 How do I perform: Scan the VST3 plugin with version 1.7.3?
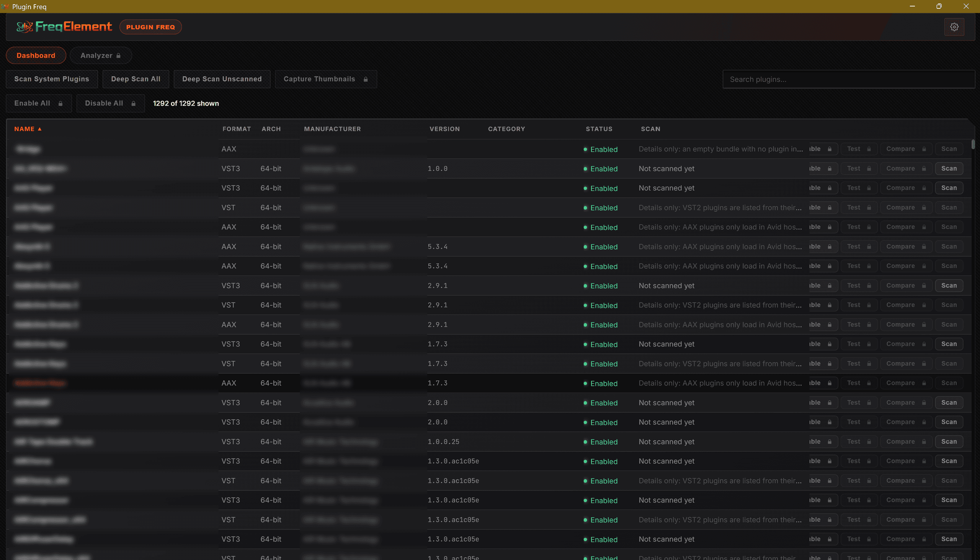949,344
